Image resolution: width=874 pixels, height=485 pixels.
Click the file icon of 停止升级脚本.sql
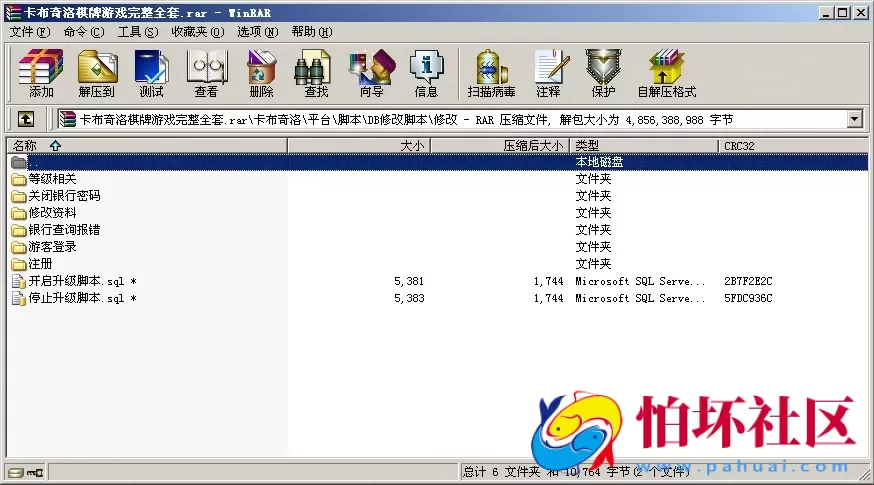point(19,298)
